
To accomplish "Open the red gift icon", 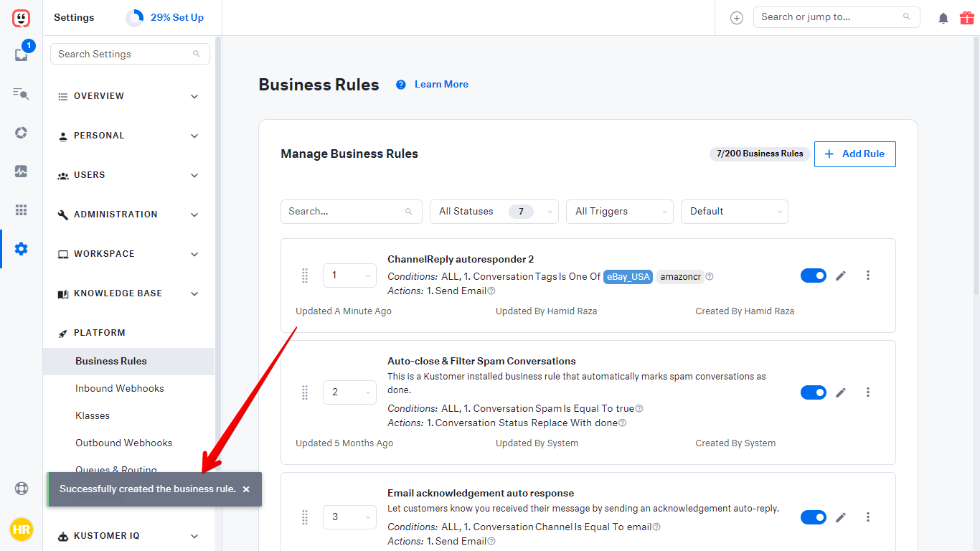I will pyautogui.click(x=967, y=17).
